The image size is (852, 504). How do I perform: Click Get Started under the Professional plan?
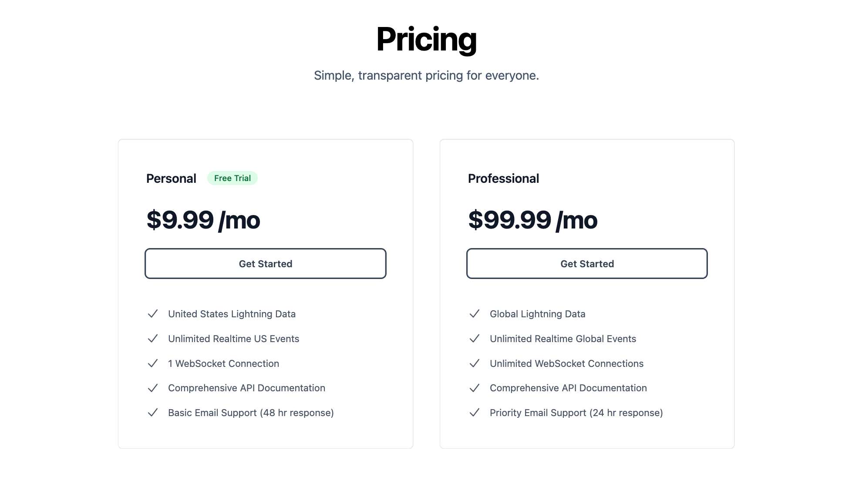(587, 264)
